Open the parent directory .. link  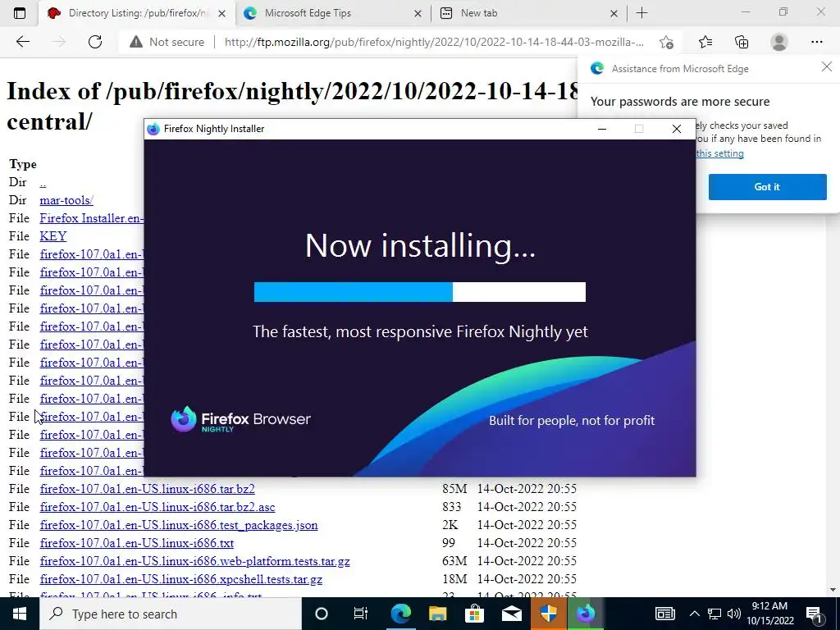pos(43,183)
